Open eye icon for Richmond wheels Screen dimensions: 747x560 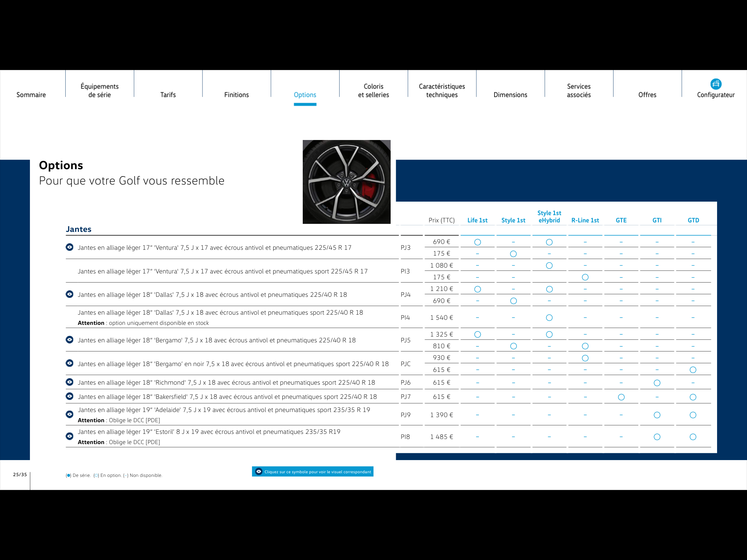pos(69,382)
